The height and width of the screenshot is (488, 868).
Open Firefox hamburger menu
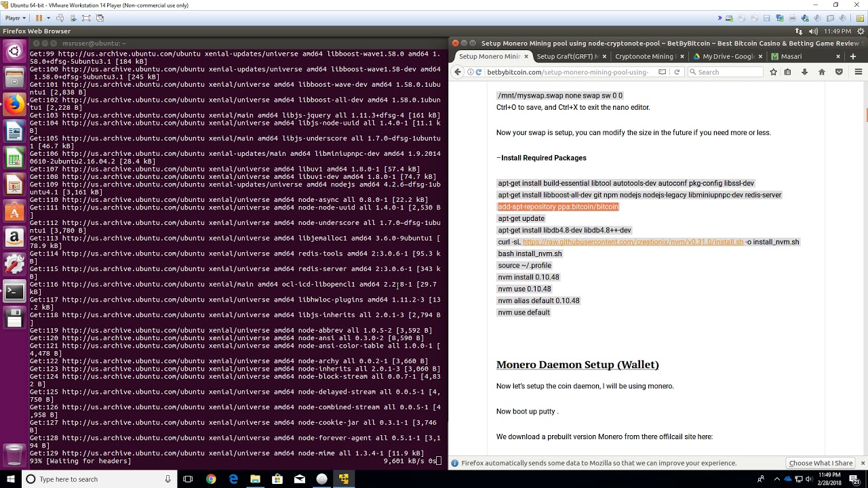(858, 72)
